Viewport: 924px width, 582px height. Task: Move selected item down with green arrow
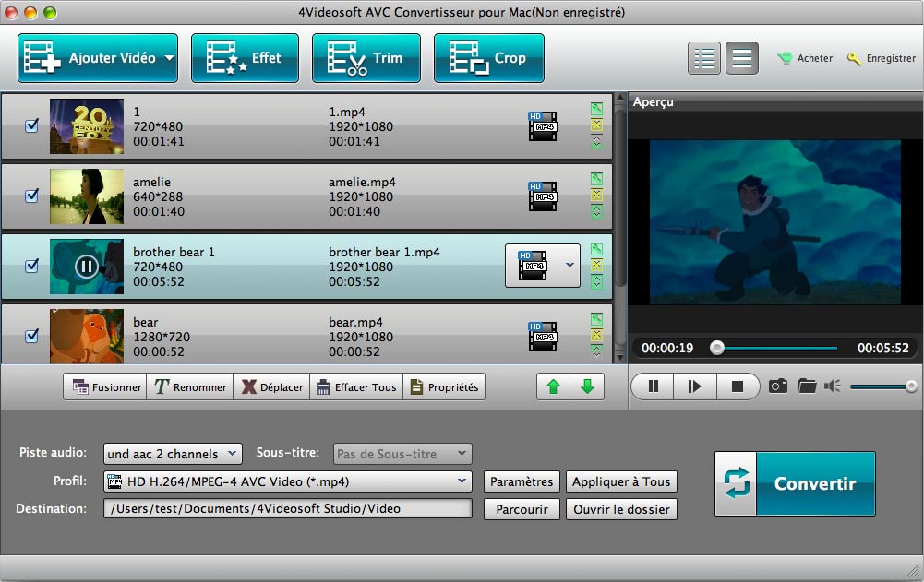[587, 387]
